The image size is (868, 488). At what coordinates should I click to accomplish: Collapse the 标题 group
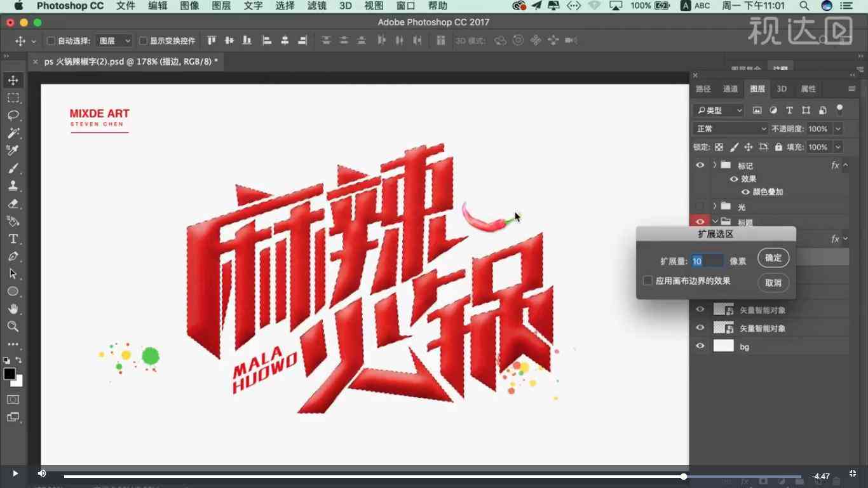tap(715, 221)
